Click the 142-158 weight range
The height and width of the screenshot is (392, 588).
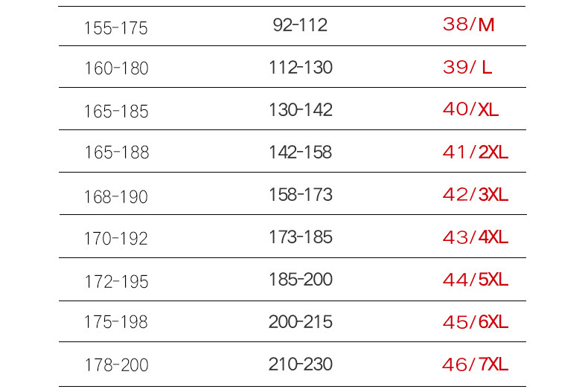coord(301,152)
